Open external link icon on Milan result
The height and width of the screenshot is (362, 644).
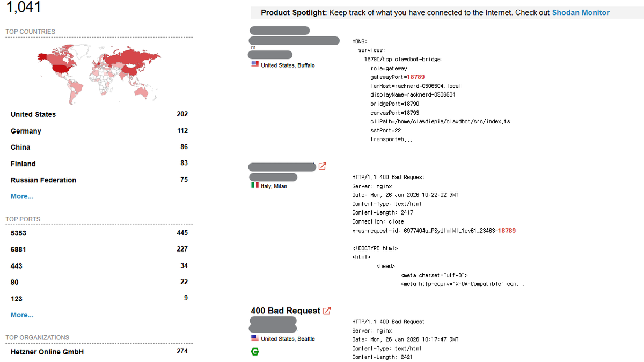point(322,166)
